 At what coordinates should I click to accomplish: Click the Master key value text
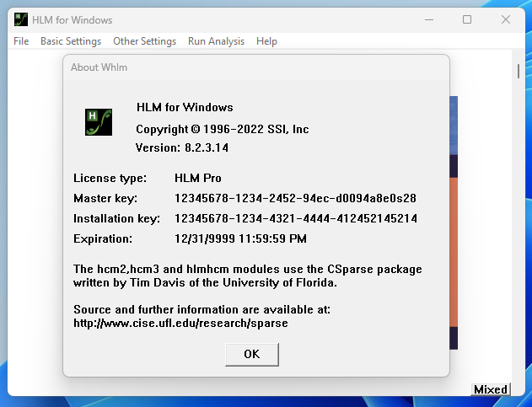coord(295,198)
